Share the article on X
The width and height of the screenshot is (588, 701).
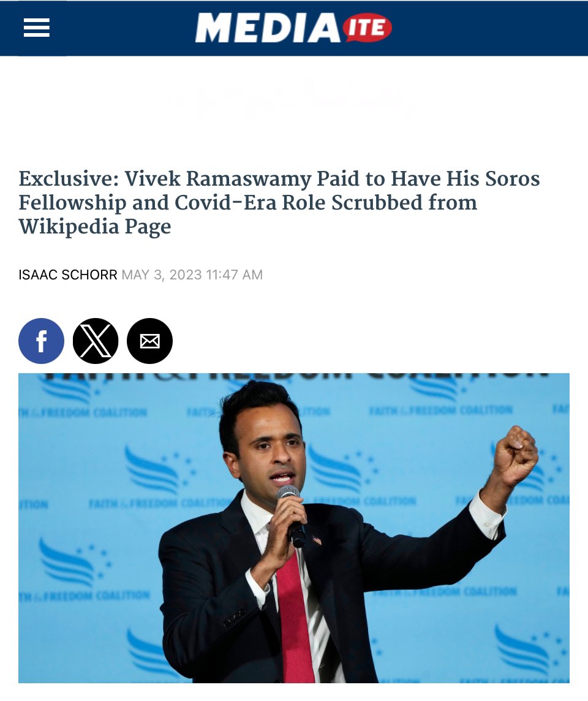click(95, 341)
